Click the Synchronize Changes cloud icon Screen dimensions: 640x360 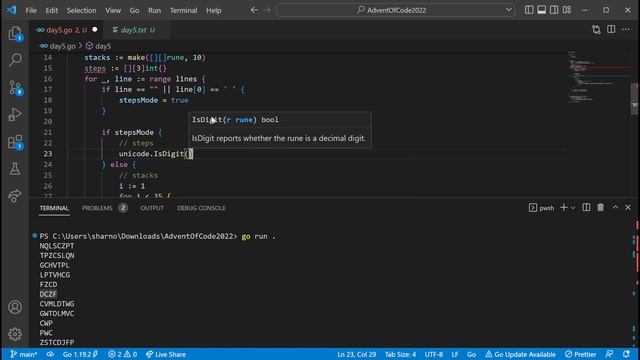(x=50, y=354)
